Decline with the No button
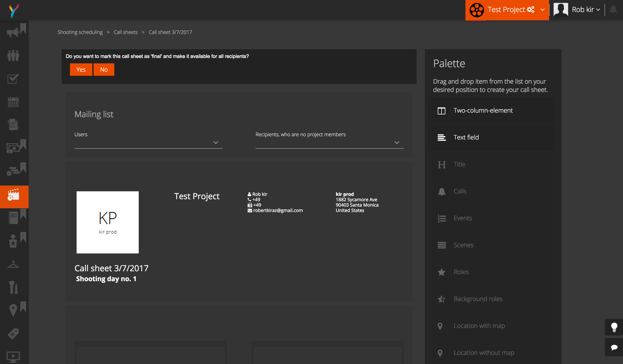Image resolution: width=623 pixels, height=364 pixels. 104,70
